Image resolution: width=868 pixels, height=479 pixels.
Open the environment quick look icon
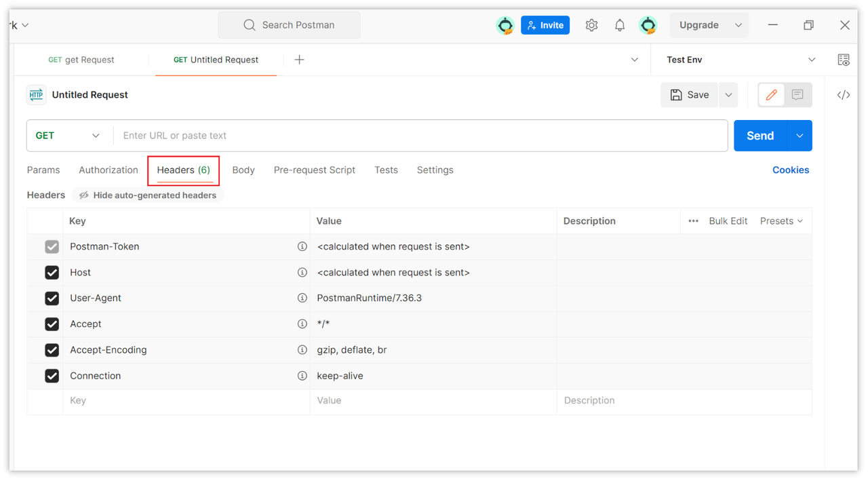[844, 60]
